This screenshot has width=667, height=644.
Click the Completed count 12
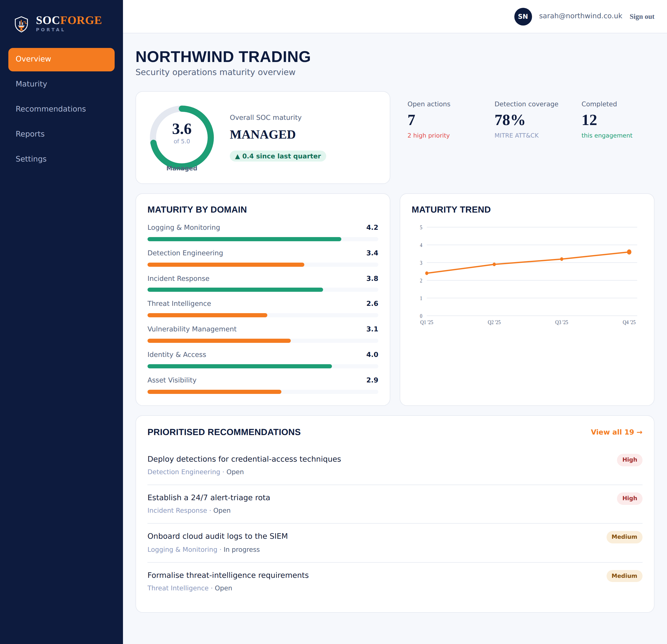tap(589, 120)
